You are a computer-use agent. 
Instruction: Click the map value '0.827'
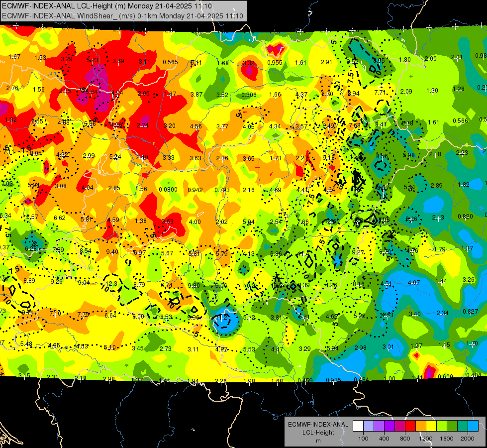pos(470,312)
